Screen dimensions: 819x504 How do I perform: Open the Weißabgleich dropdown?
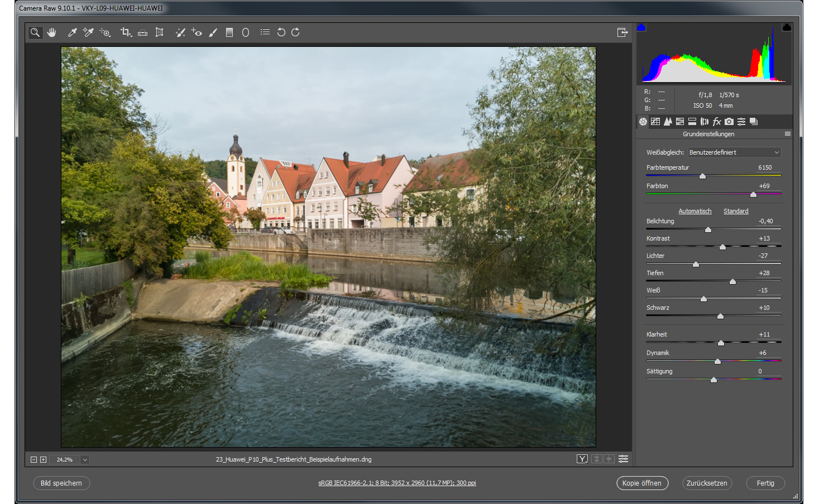[x=734, y=152]
